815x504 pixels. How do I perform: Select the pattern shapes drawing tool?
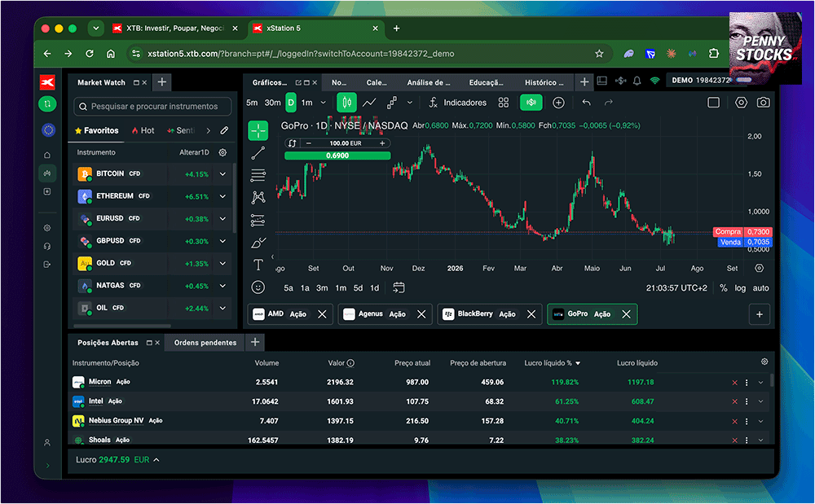(258, 197)
